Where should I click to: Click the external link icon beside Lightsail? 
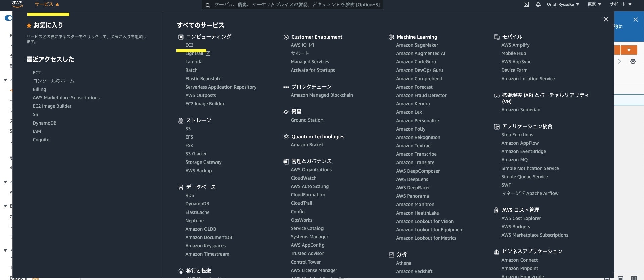[x=208, y=53]
